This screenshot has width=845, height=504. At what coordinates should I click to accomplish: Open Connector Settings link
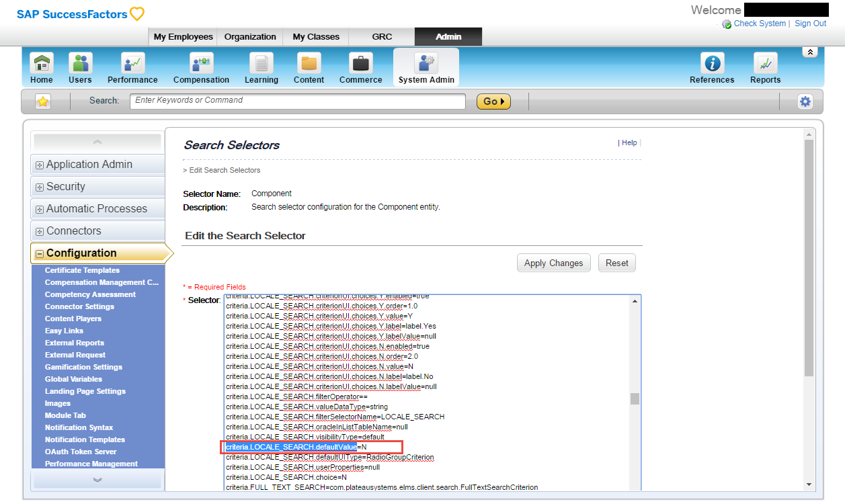click(x=79, y=306)
